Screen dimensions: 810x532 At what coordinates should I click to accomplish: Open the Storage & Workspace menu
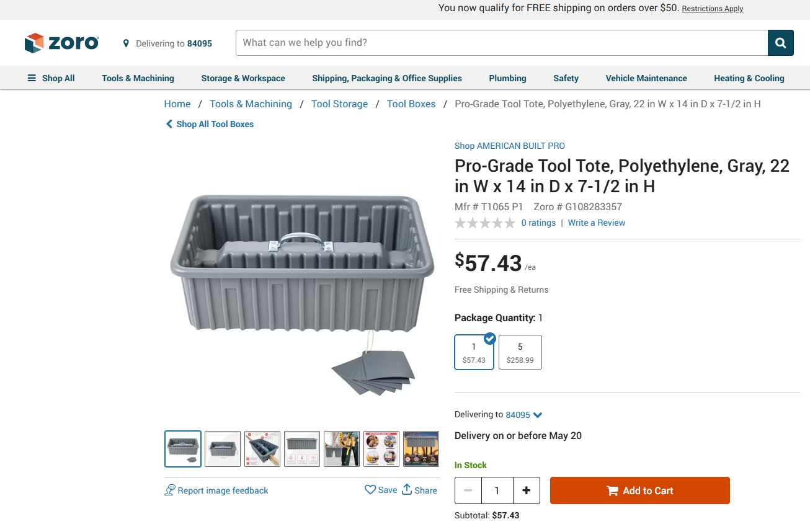pos(243,78)
